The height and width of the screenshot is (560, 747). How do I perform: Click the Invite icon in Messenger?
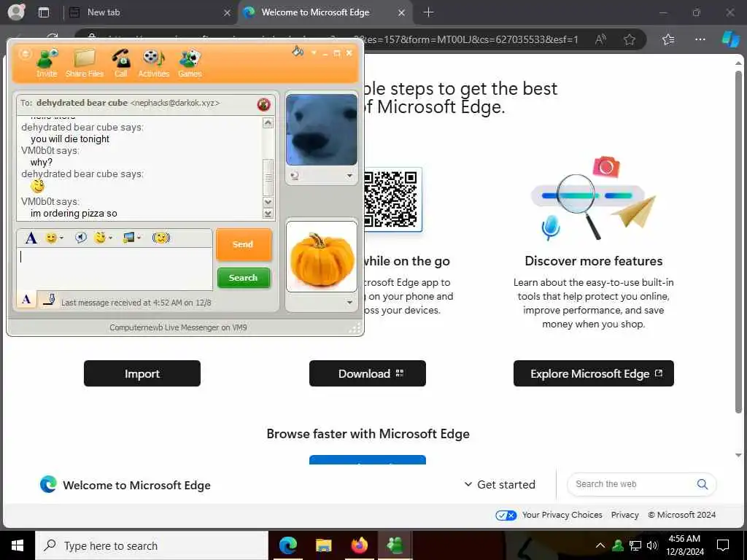(x=47, y=63)
